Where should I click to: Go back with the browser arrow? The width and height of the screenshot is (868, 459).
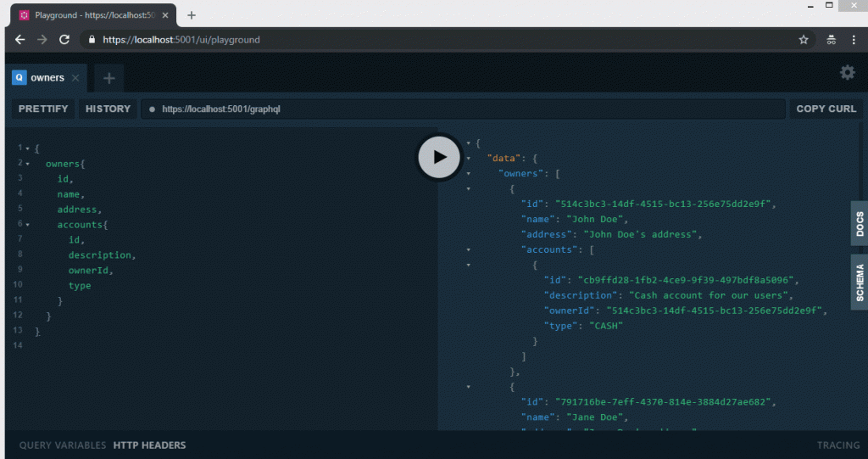click(x=20, y=40)
